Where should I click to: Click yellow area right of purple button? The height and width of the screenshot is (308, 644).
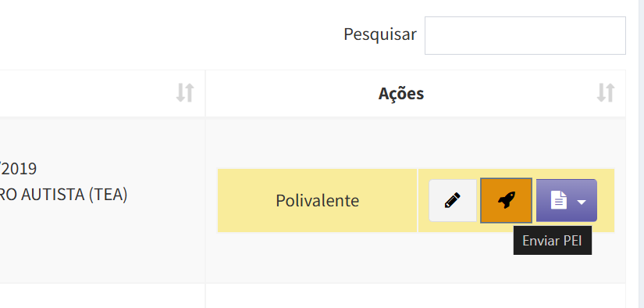(x=606, y=201)
